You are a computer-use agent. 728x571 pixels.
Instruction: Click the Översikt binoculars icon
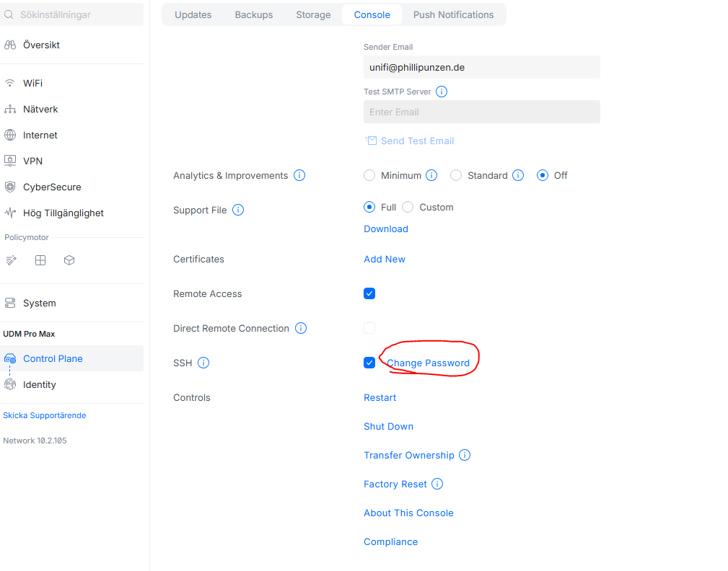[x=10, y=45]
